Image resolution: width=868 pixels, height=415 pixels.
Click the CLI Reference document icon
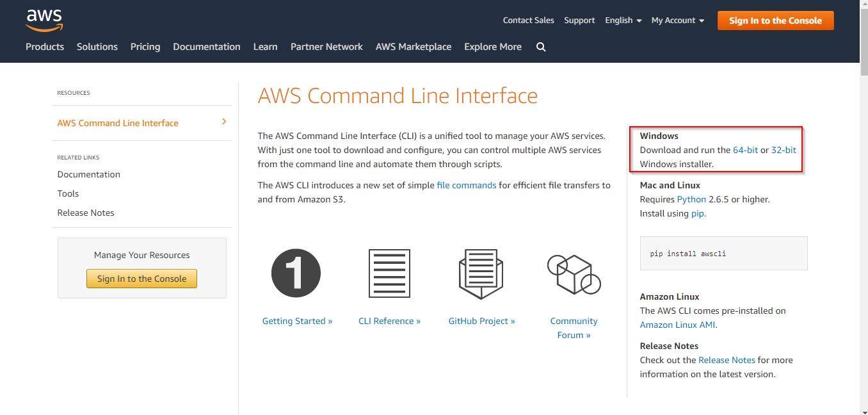tap(389, 273)
